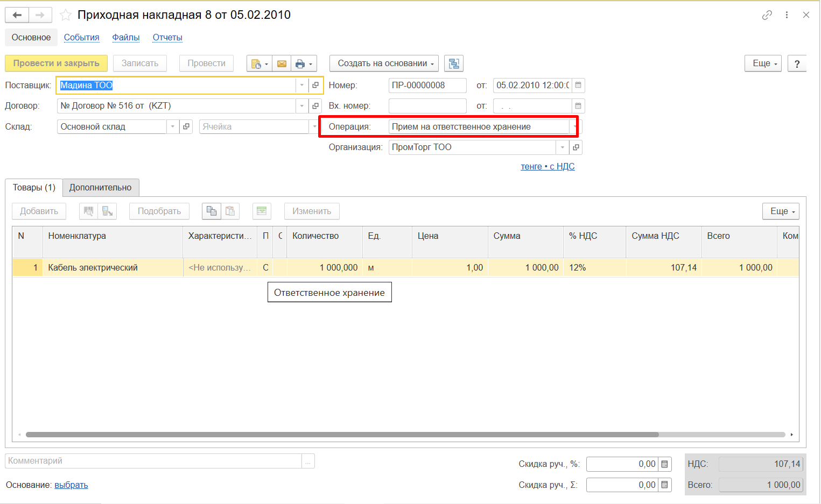Click into the Комментарий input field
Screen dimensions: 821x504
click(x=153, y=461)
